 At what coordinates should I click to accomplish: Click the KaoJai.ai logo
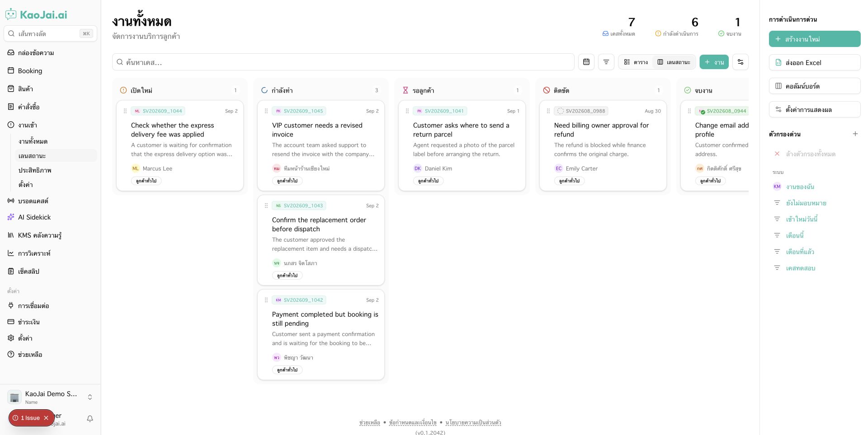pos(36,14)
